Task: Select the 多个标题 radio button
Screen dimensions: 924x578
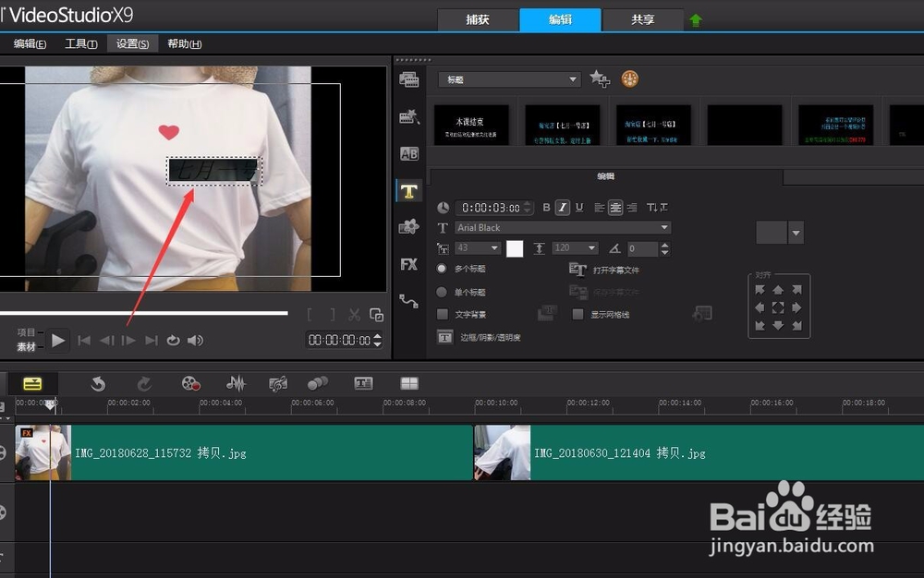Action: (x=442, y=270)
